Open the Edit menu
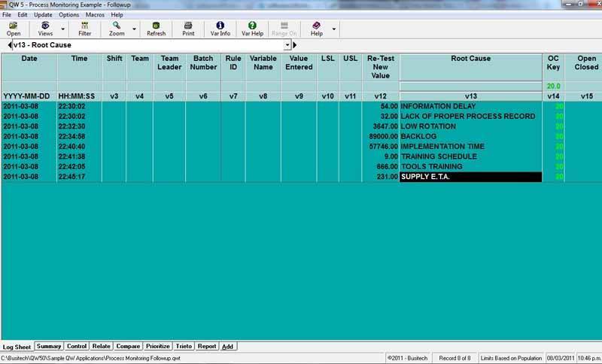The width and height of the screenshot is (602, 364). [23, 14]
